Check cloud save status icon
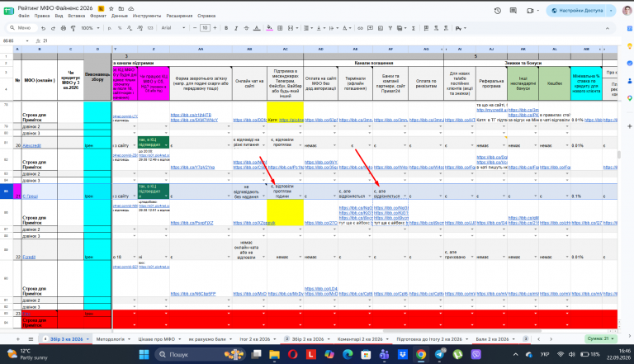This screenshot has height=364, width=634. (x=130, y=8)
